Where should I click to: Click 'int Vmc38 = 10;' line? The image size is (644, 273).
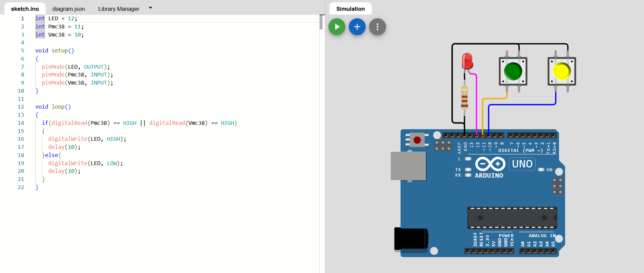click(x=60, y=35)
